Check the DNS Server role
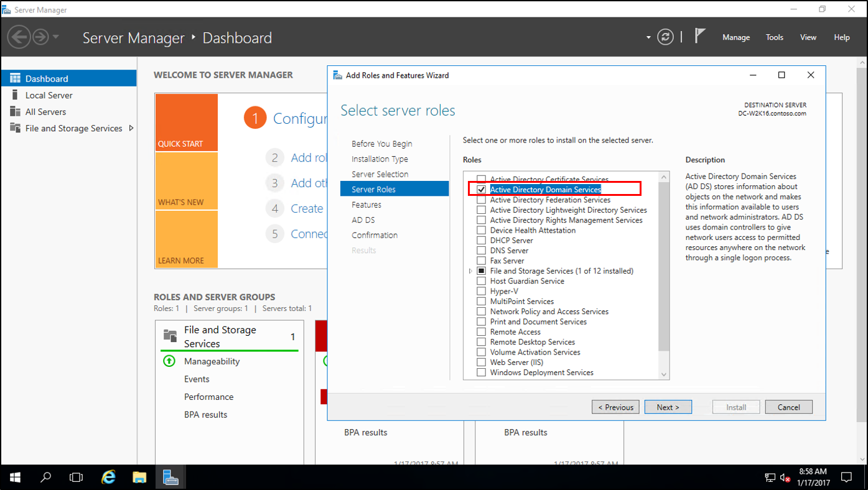 click(482, 250)
